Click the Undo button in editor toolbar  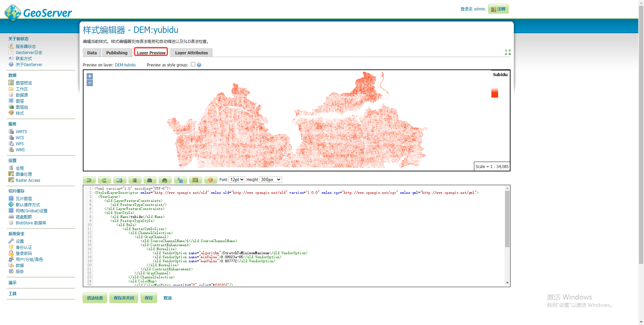(x=89, y=180)
